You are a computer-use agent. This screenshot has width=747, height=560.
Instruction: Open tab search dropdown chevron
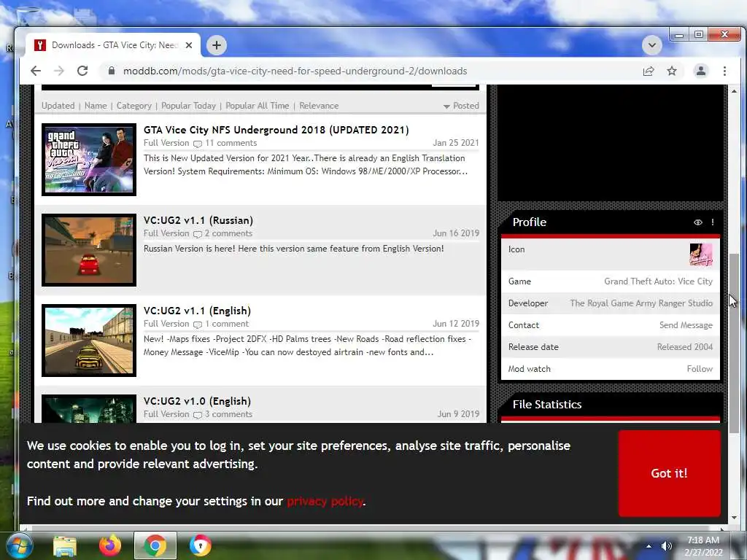tap(651, 45)
